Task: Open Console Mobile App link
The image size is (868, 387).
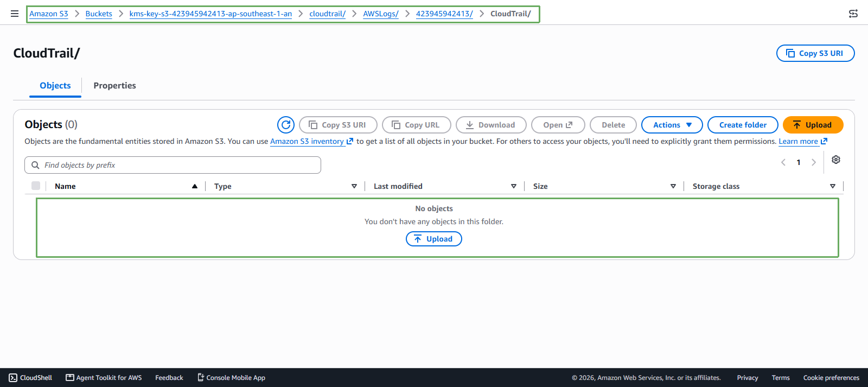Action: 231,378
